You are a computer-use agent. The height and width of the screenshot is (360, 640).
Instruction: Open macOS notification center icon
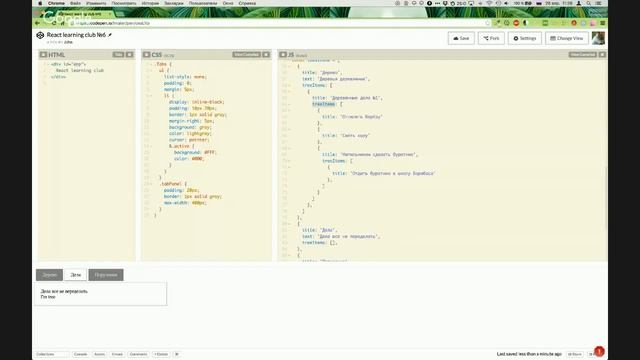point(598,3)
